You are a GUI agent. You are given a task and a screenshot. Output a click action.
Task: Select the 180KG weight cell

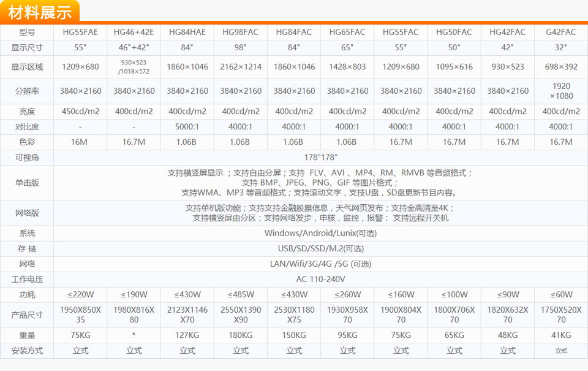[x=241, y=335]
